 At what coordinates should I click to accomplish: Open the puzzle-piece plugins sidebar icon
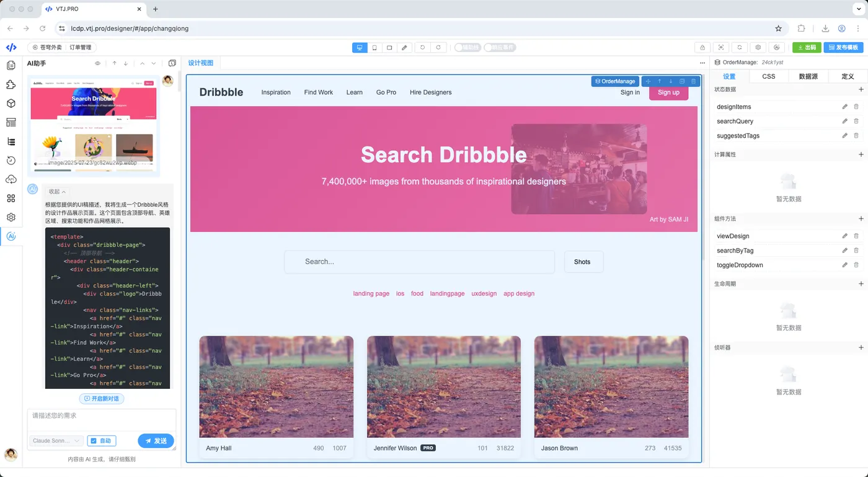11,85
